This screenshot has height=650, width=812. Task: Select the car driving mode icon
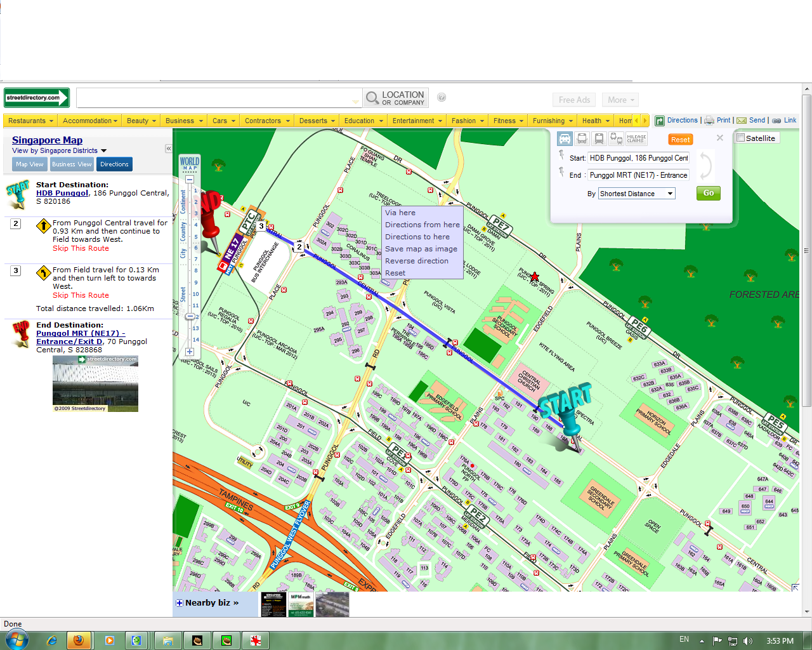point(565,138)
